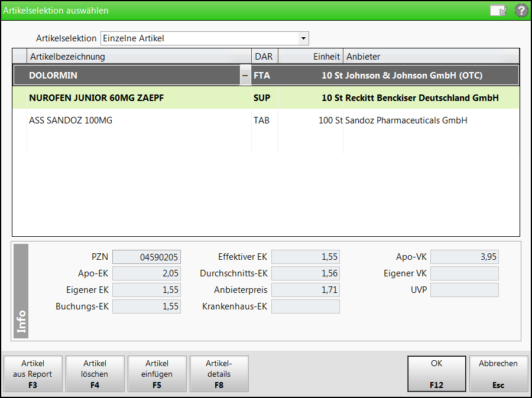Click the Buchungs-EK value field

tap(147, 306)
